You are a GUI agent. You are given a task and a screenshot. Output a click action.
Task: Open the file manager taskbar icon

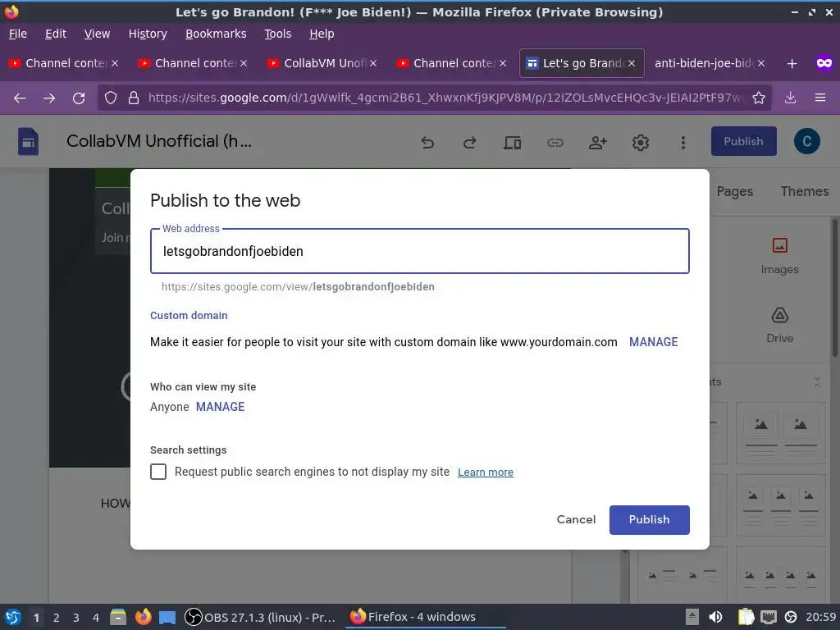(x=118, y=617)
